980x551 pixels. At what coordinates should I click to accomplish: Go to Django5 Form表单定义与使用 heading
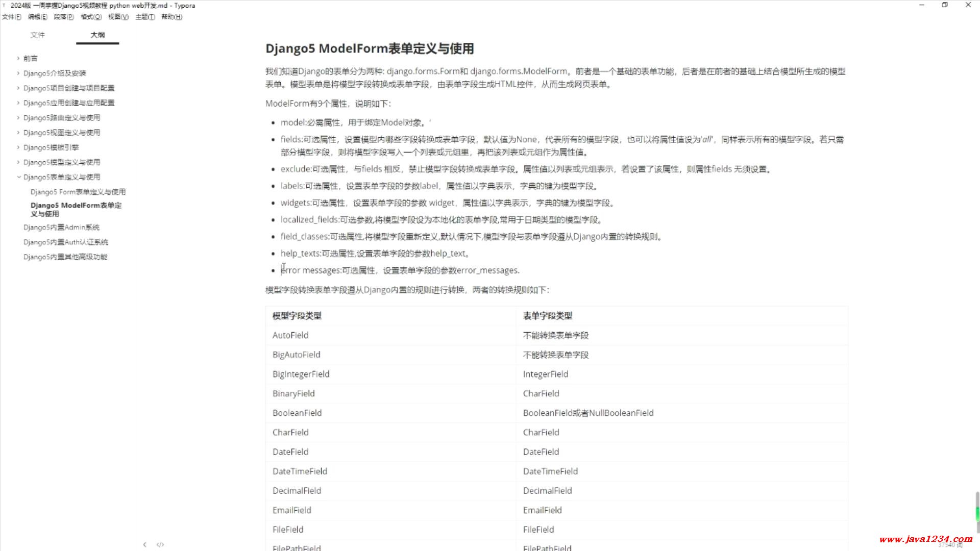coord(78,192)
